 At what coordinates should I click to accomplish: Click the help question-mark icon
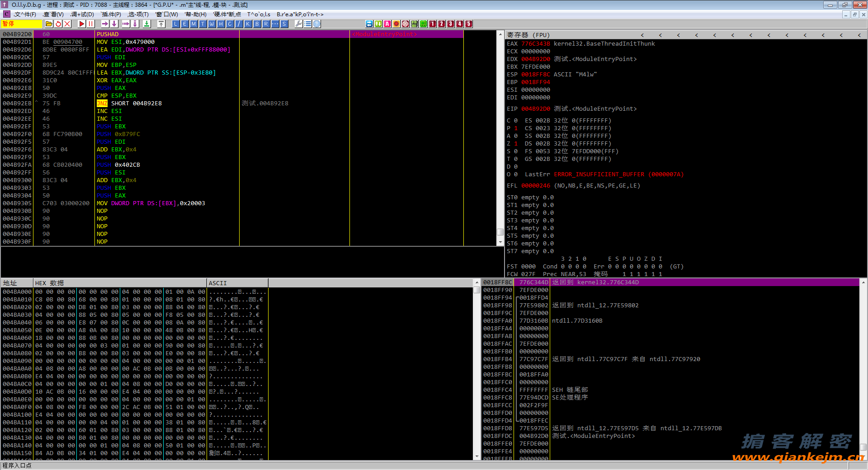coord(317,24)
